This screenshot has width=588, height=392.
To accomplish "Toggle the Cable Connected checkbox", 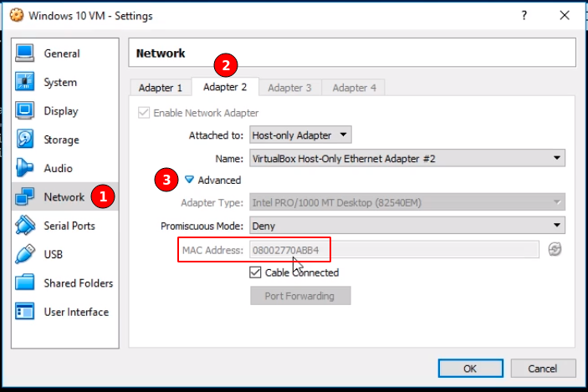I will (256, 272).
